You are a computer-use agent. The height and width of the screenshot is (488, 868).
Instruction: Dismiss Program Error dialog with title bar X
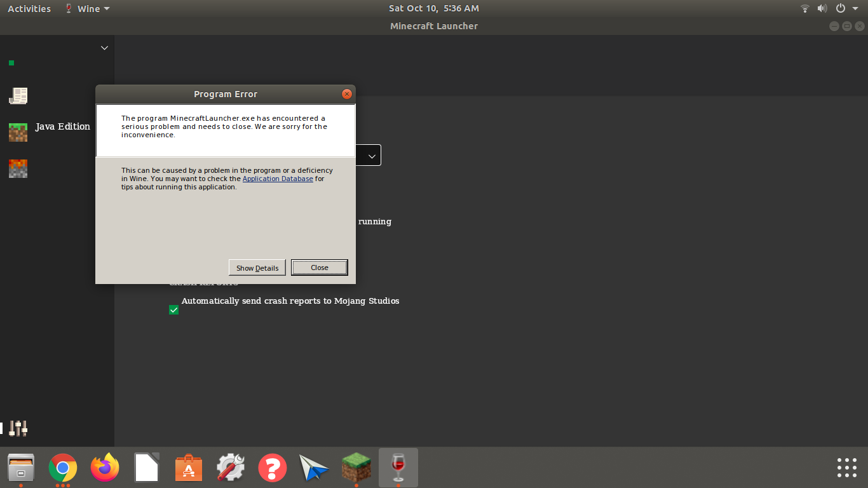tap(347, 94)
